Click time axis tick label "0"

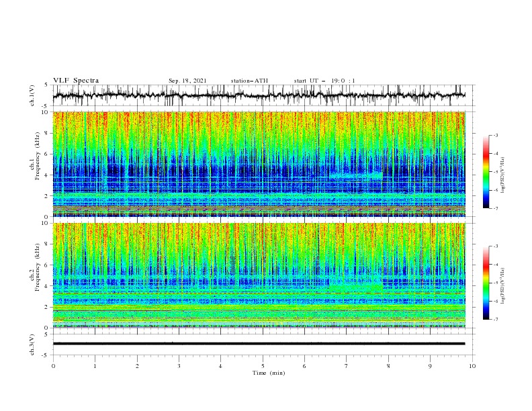53,366
